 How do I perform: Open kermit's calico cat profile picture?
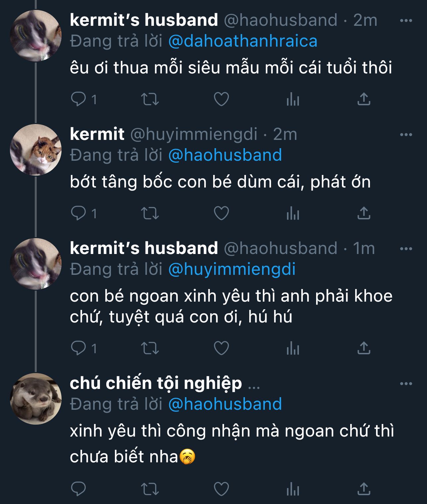36,150
